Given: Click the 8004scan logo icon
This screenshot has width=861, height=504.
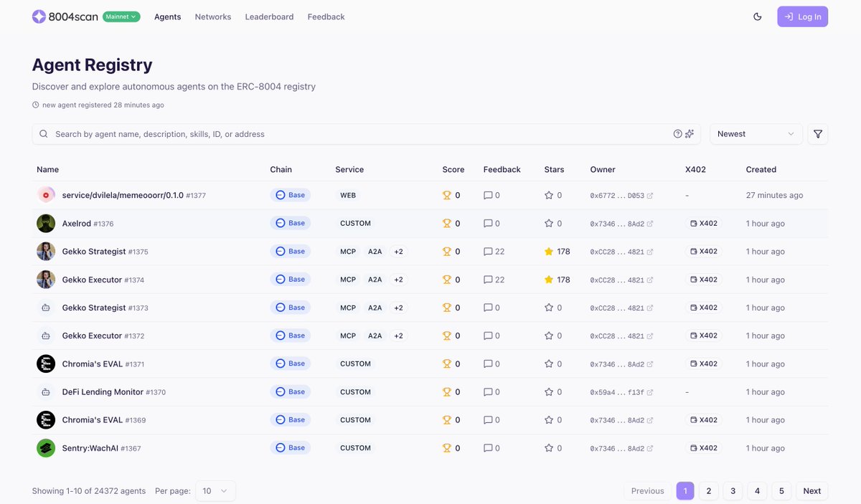Looking at the screenshot, I should point(38,16).
